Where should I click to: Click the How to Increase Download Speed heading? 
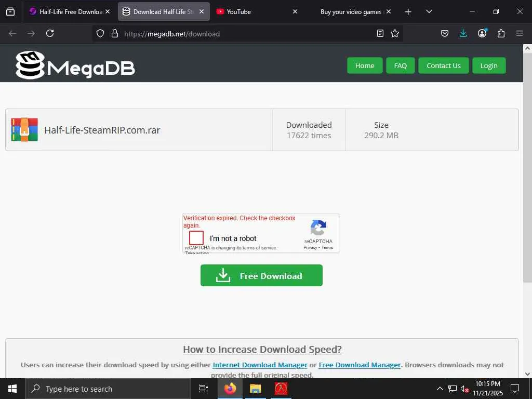262,349
